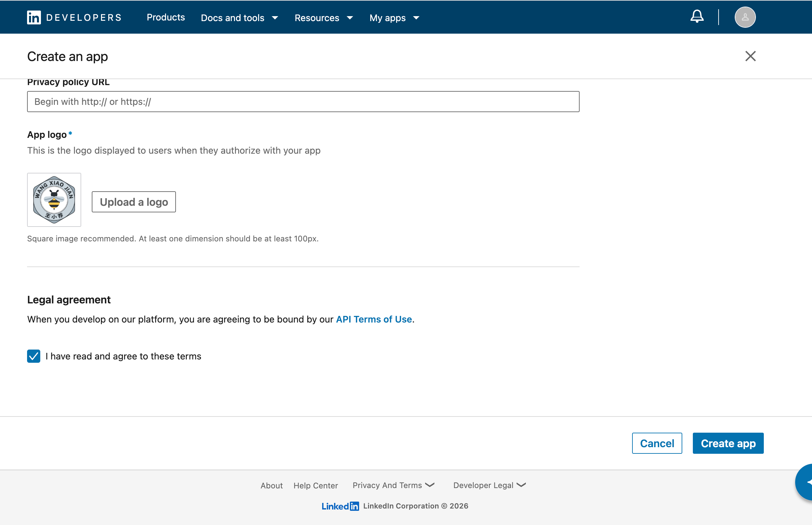Image resolution: width=812 pixels, height=525 pixels.
Task: Focus the Privacy policy URL field
Action: click(303, 102)
